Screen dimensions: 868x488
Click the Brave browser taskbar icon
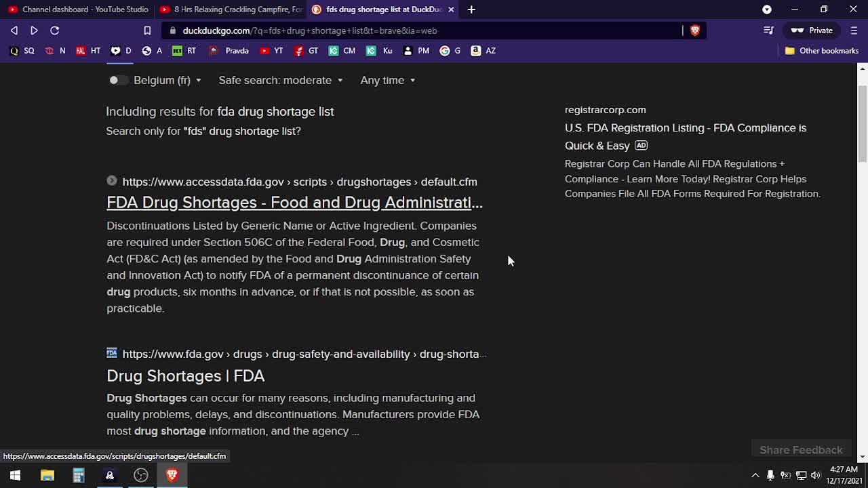click(x=172, y=475)
